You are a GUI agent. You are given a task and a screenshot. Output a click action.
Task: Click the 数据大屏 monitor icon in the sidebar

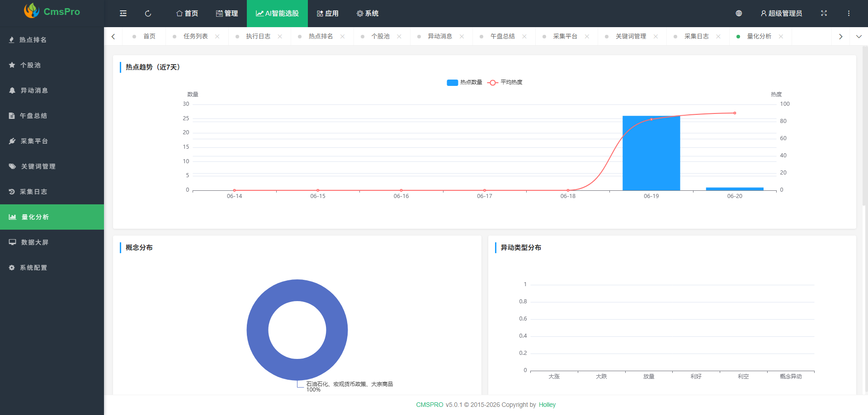12,242
